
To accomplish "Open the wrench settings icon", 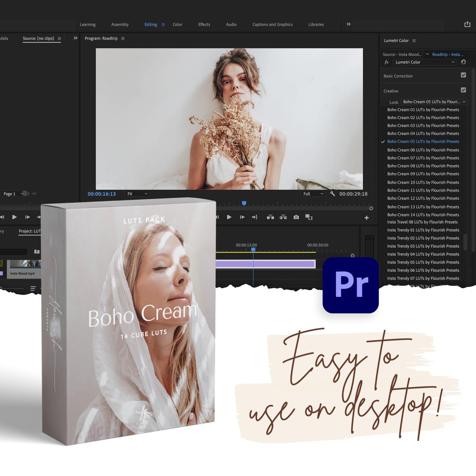I will [332, 194].
